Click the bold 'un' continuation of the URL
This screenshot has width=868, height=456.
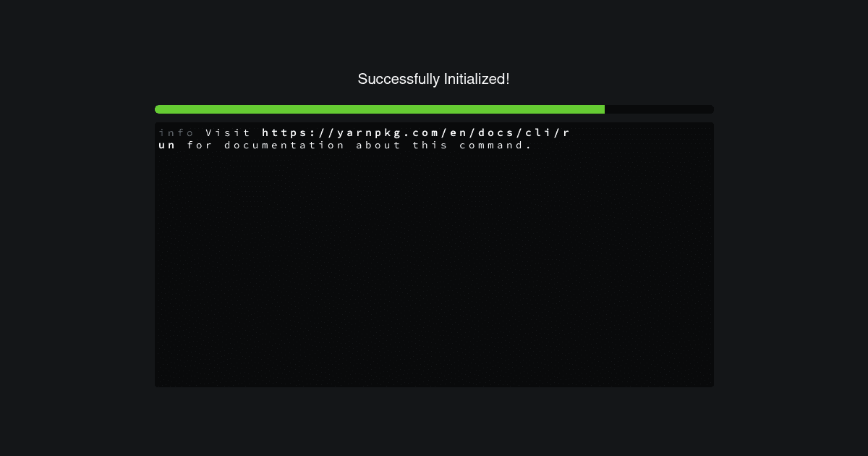coord(167,145)
